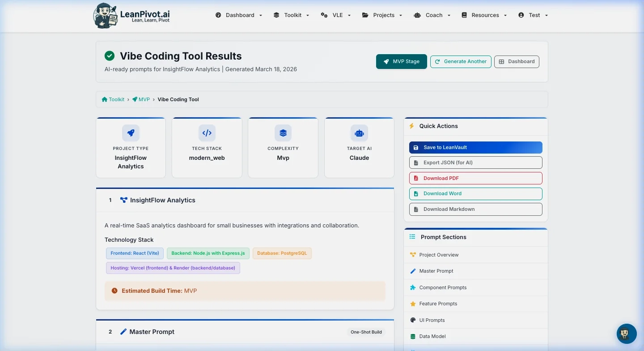Click the robot icon in Target AI card

click(359, 133)
